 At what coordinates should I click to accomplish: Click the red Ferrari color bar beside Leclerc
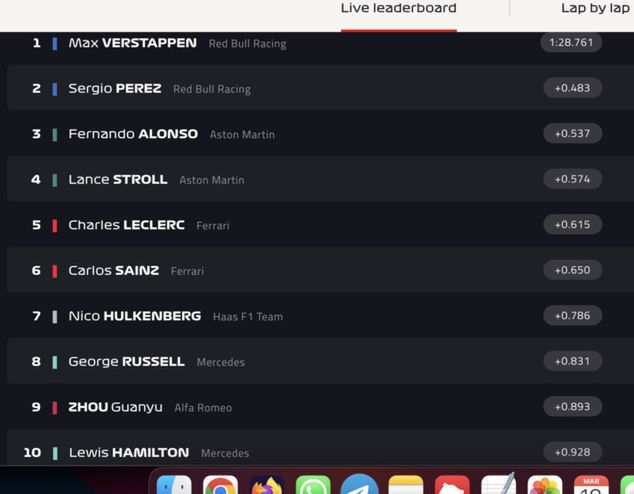pyautogui.click(x=55, y=226)
